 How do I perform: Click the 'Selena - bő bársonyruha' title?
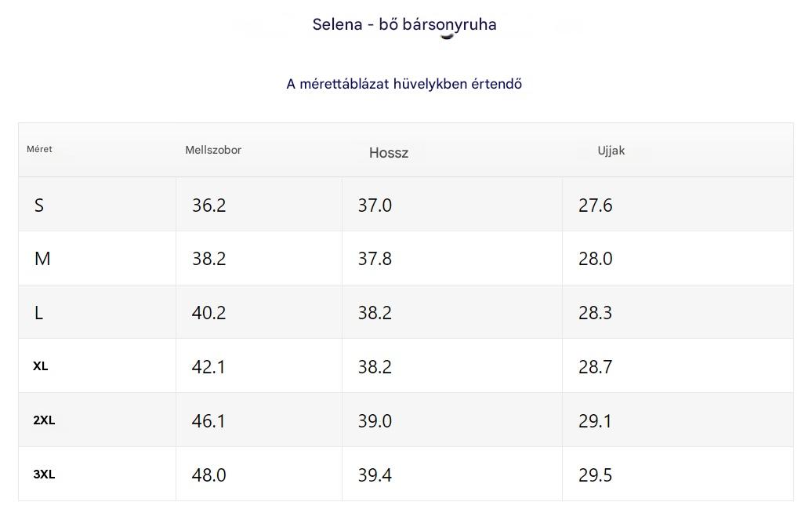click(404, 24)
